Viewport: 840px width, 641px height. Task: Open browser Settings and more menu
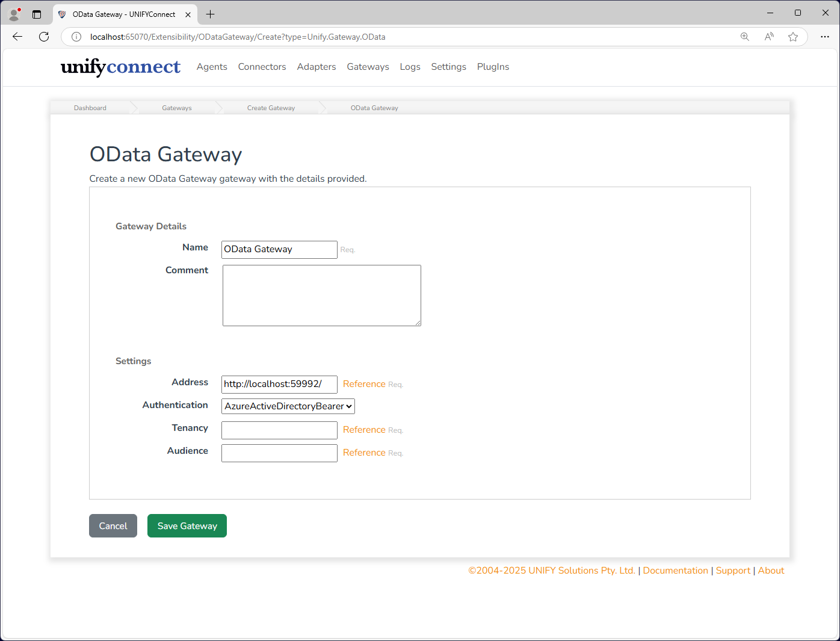coord(825,37)
